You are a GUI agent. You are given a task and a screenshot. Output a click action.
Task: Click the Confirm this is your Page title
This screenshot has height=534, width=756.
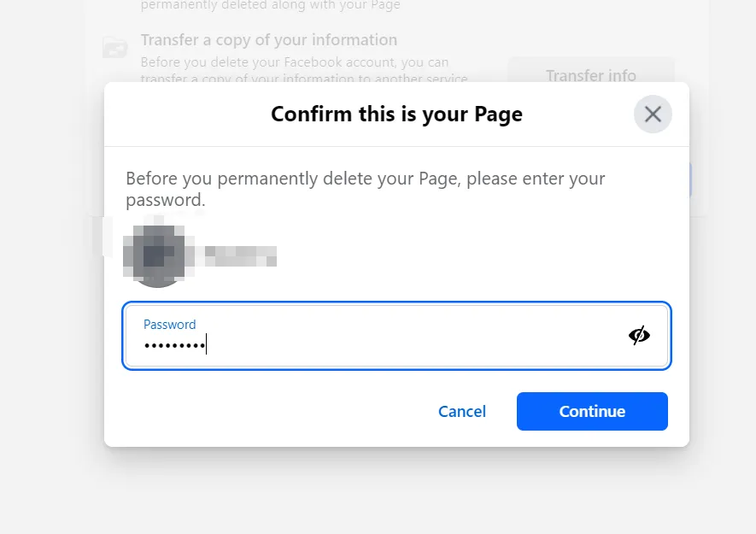pyautogui.click(x=396, y=114)
